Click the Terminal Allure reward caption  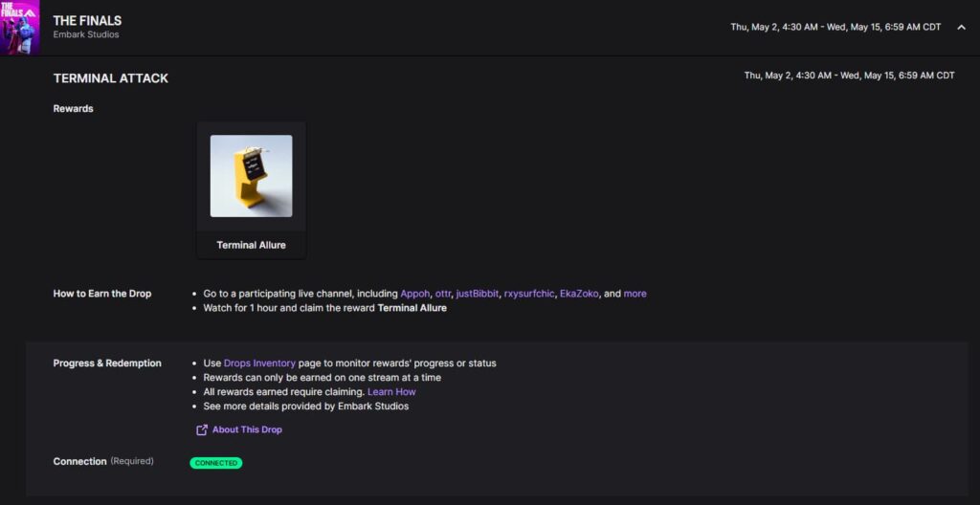[252, 245]
